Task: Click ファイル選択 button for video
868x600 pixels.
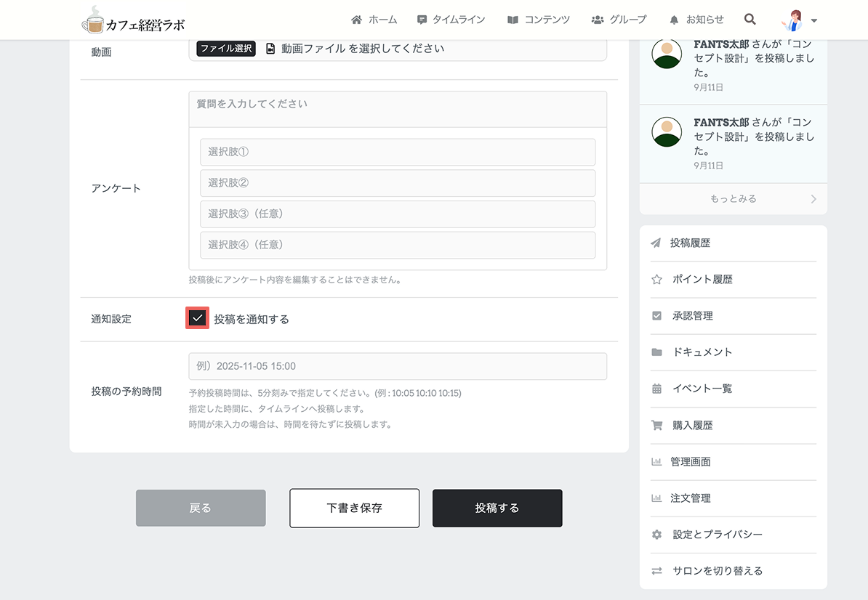Action: point(226,49)
